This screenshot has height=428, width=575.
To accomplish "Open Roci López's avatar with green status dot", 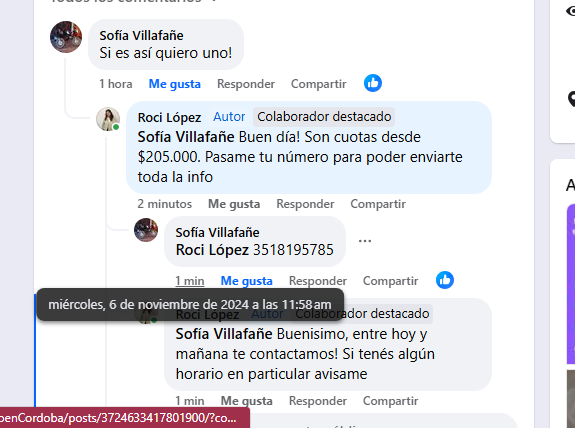I will [108, 119].
